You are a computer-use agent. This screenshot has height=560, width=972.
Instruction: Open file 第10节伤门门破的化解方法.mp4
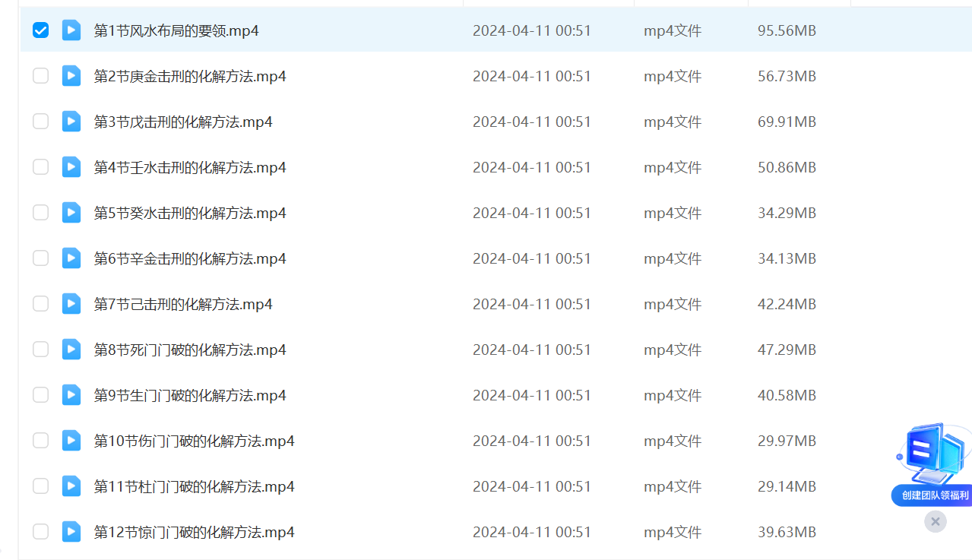[x=194, y=441]
